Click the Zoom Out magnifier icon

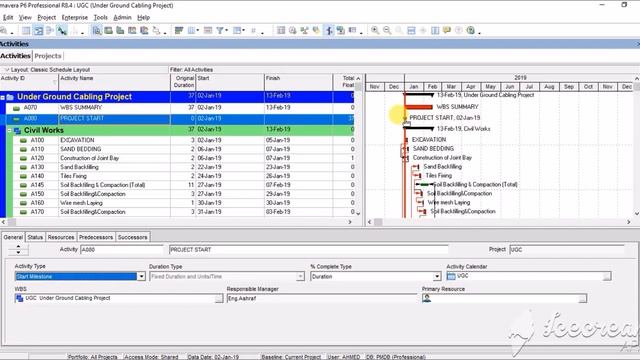[x=387, y=31]
